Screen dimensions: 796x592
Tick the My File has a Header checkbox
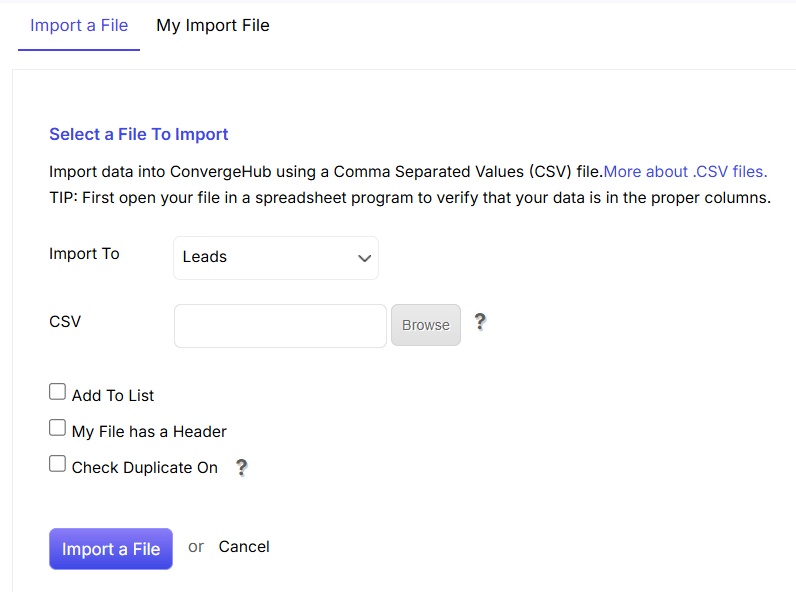pyautogui.click(x=57, y=428)
